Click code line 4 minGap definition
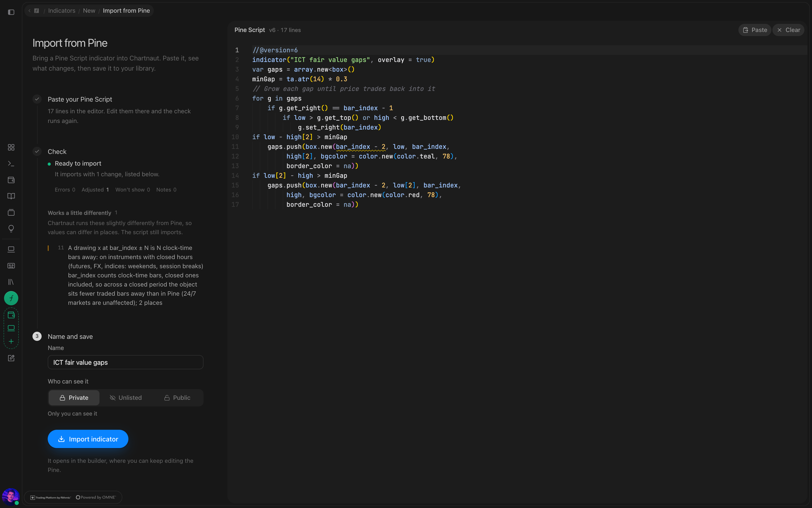The image size is (812, 508). [x=300, y=79]
